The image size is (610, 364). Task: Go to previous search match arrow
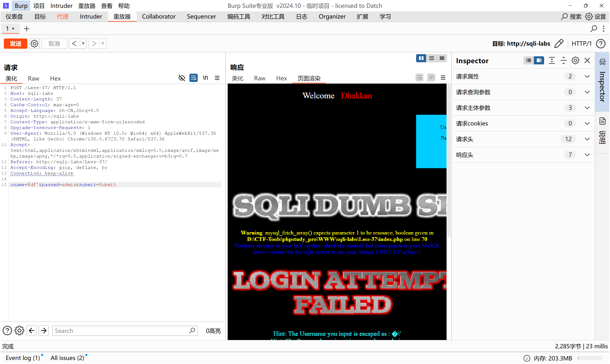pyautogui.click(x=32, y=331)
